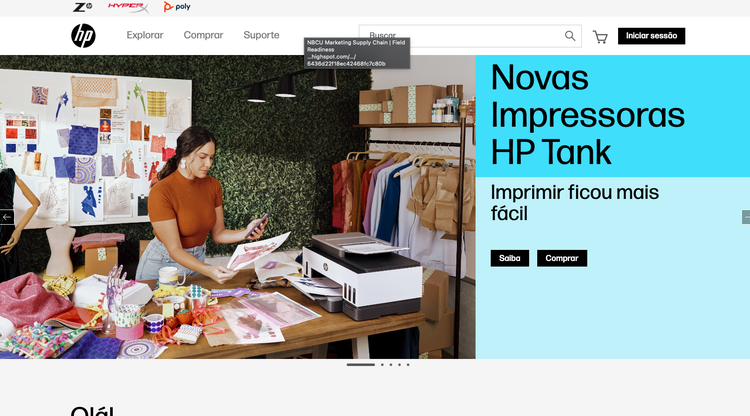The image size is (750, 416).
Task: Open the Z by HP brand logo
Action: (x=82, y=7)
